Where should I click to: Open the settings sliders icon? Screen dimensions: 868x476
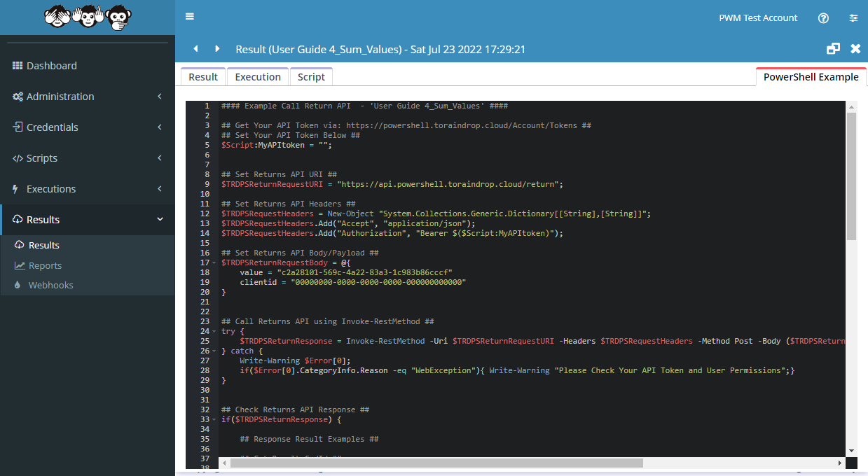pos(853,18)
